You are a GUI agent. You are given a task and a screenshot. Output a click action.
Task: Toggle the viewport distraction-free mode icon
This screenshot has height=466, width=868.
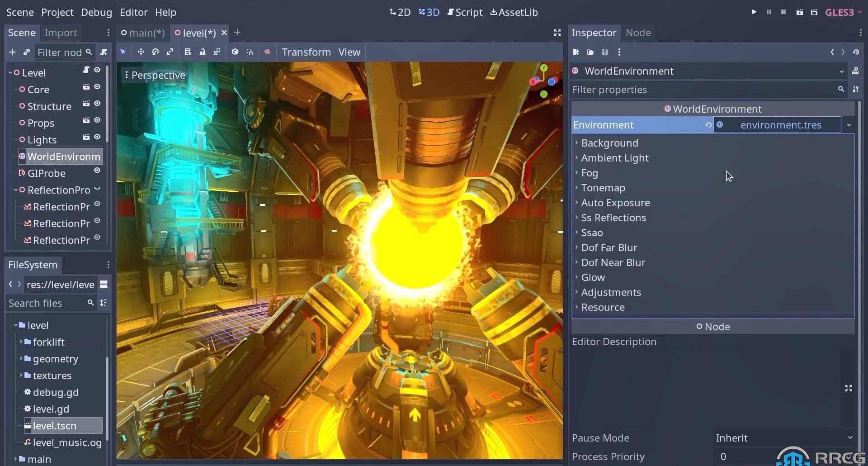pyautogui.click(x=557, y=33)
